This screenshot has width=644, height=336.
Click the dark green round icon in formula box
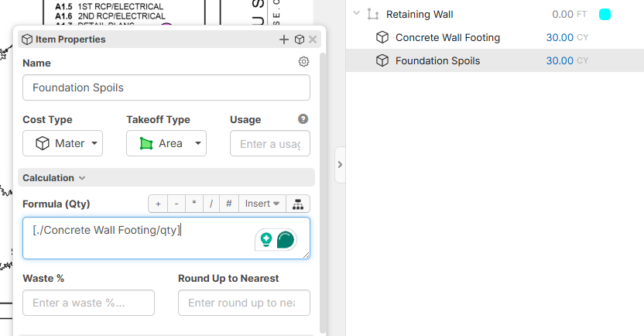[286, 240]
